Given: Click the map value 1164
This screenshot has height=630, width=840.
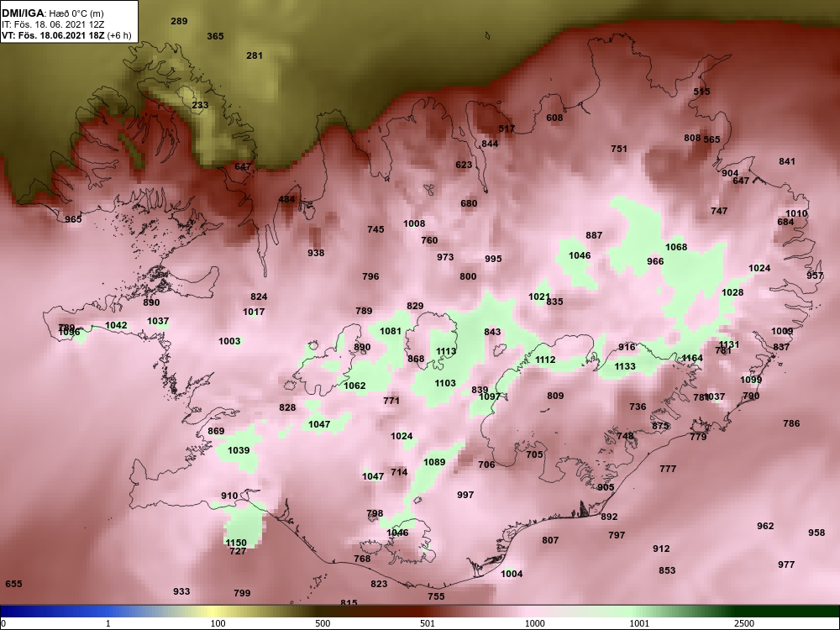Looking at the screenshot, I should point(692,358).
